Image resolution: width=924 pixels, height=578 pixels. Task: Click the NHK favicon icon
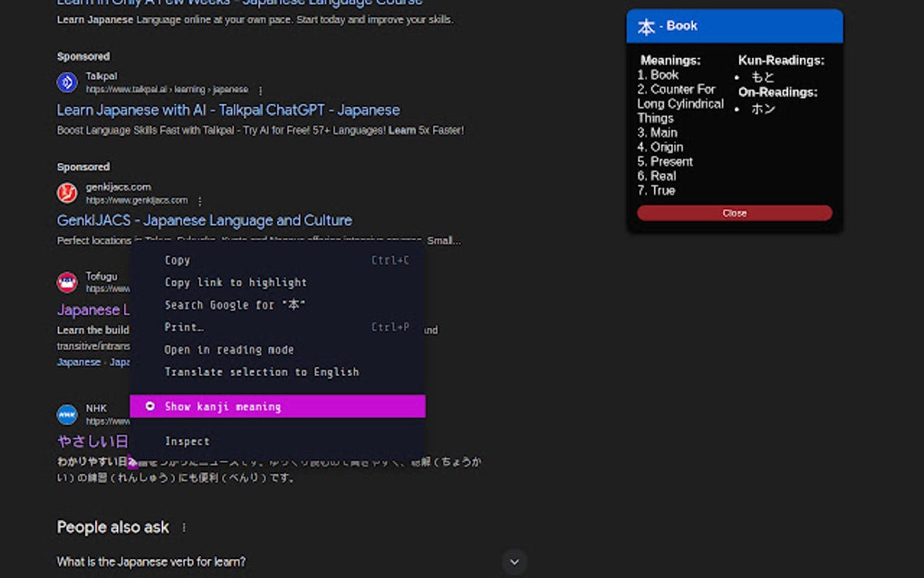pos(67,414)
